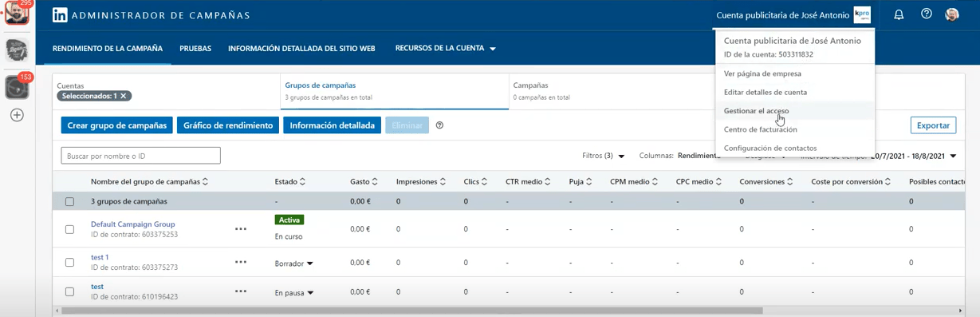Open the sidebar item with 153 badge

tap(17, 86)
